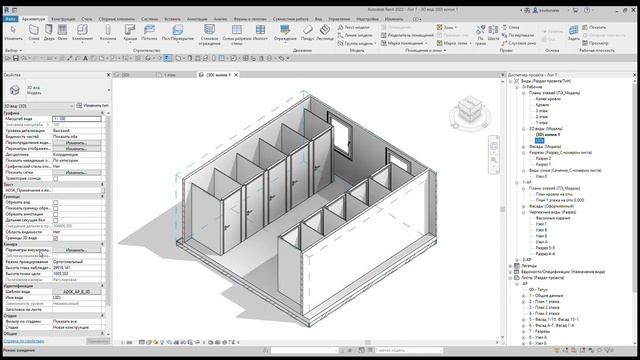Switch to the 1 этаж view tab
Image resolution: width=640 pixels, height=360 pixels.
(170, 75)
